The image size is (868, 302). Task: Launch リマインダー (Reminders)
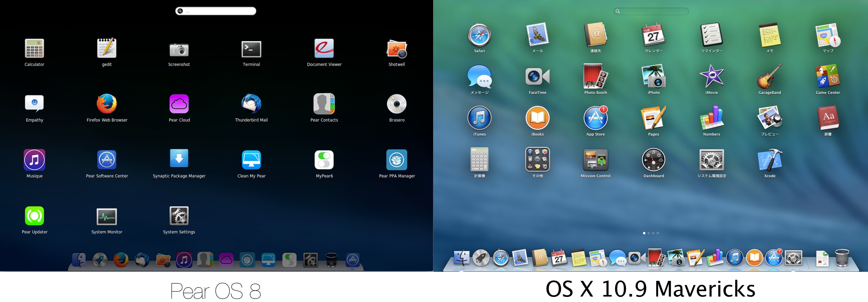[x=712, y=35]
